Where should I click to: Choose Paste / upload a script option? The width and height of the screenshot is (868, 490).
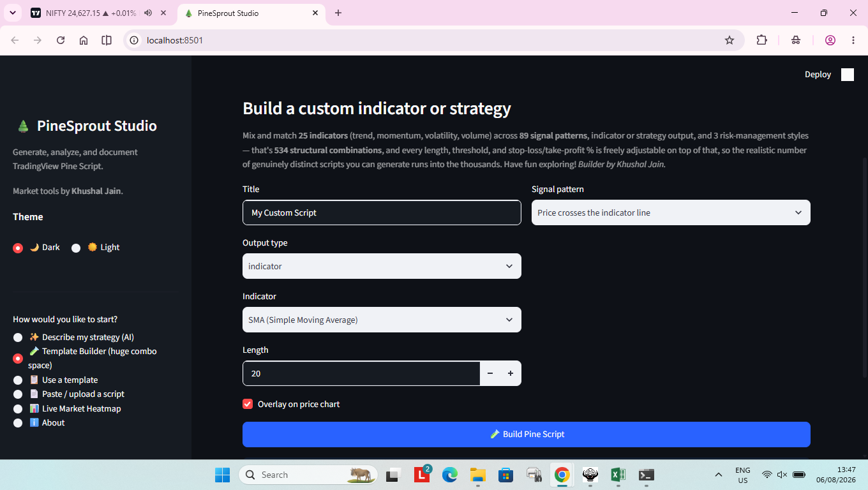(x=18, y=394)
